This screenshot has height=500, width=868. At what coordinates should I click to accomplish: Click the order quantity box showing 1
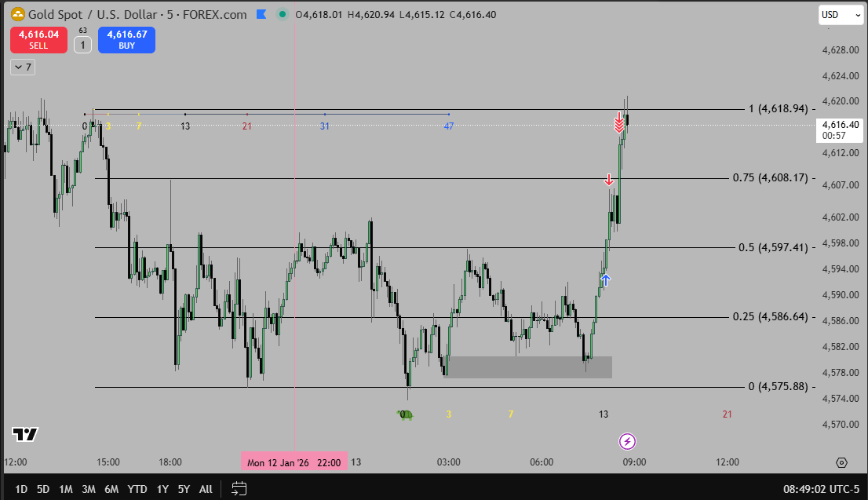[83, 45]
